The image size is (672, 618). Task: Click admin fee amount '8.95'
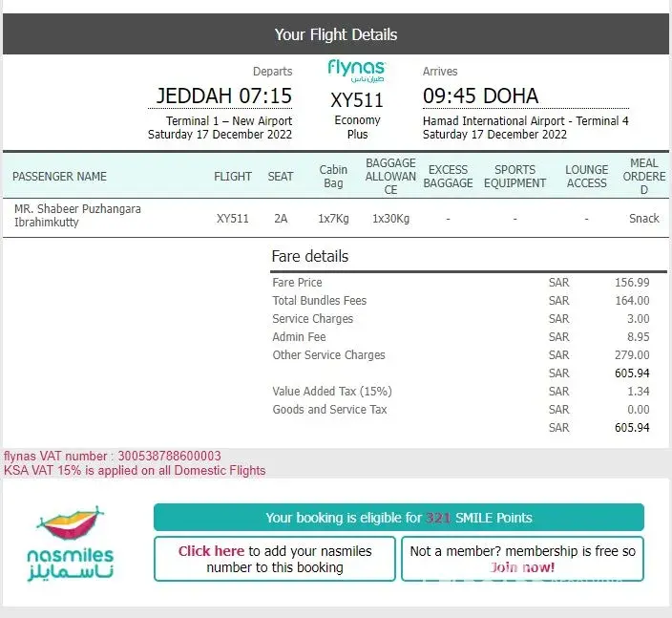639,336
